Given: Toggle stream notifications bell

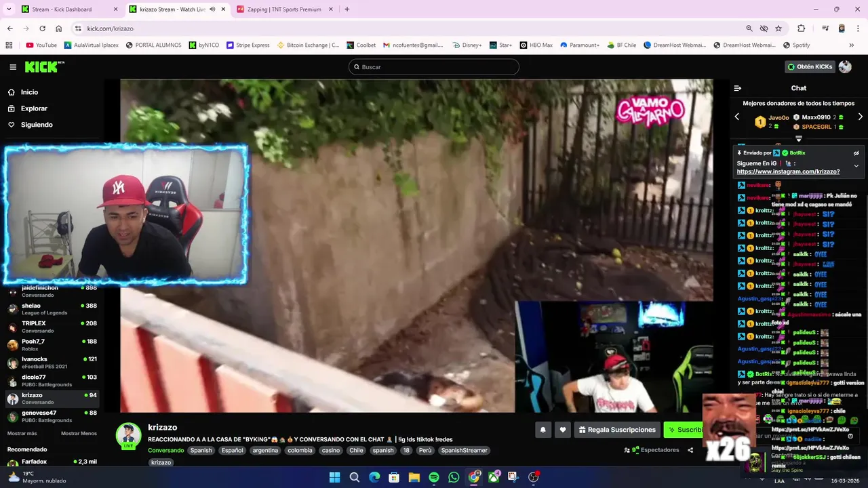Looking at the screenshot, I should tap(542, 430).
